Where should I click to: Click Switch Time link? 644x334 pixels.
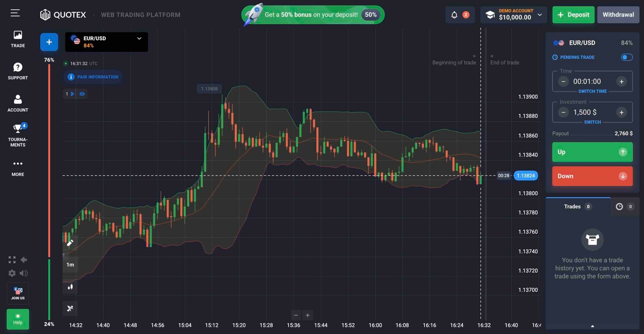[592, 91]
